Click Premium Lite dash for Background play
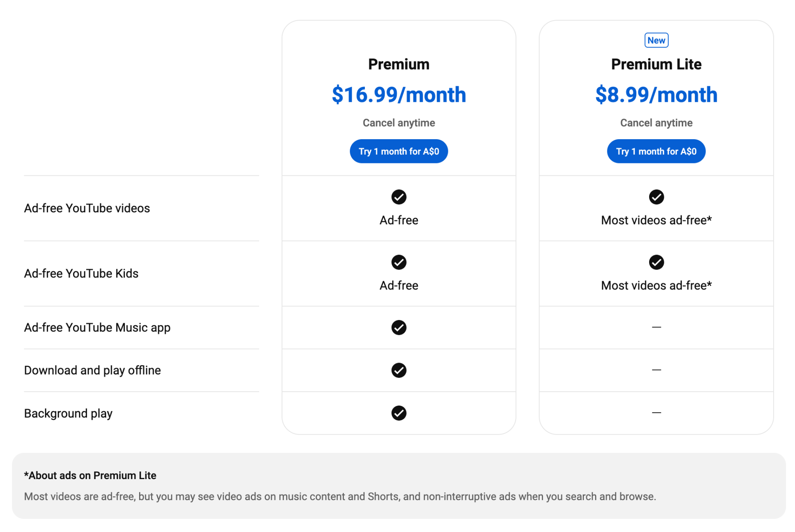This screenshot has height=532, width=795. pyautogui.click(x=656, y=413)
